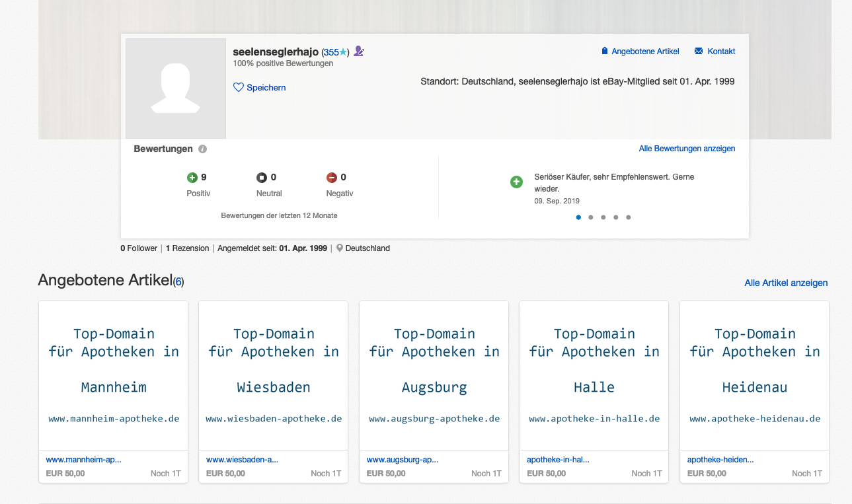Screen dimensions: 852x504
Task: Click the info icon next to Bewertungen
Action: 203,149
